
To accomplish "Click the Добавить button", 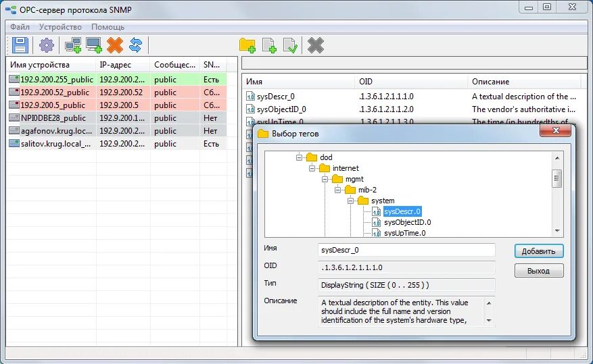I will 539,251.
